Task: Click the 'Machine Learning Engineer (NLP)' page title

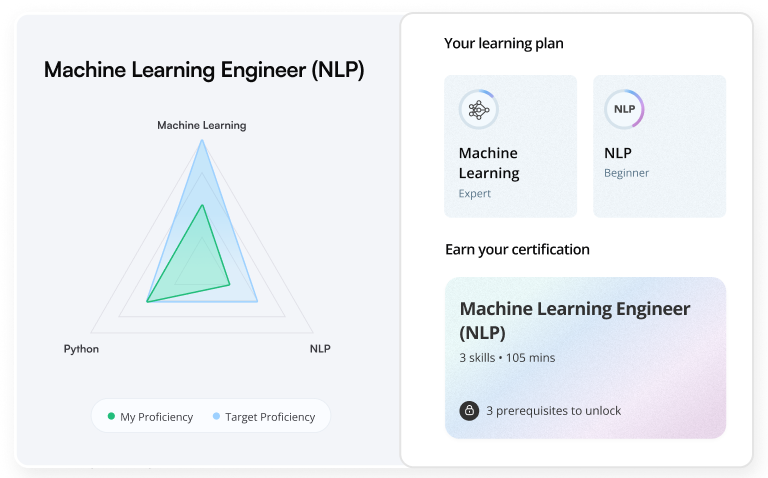Action: (x=204, y=70)
